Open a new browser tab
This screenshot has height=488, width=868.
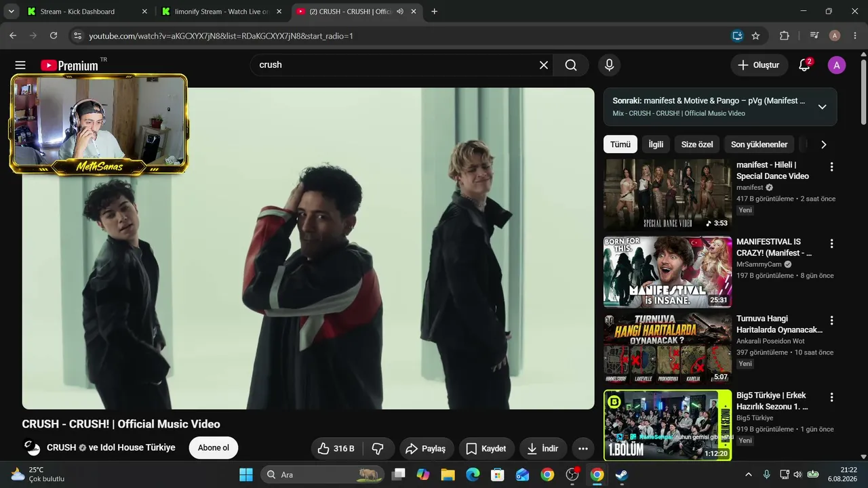[434, 12]
